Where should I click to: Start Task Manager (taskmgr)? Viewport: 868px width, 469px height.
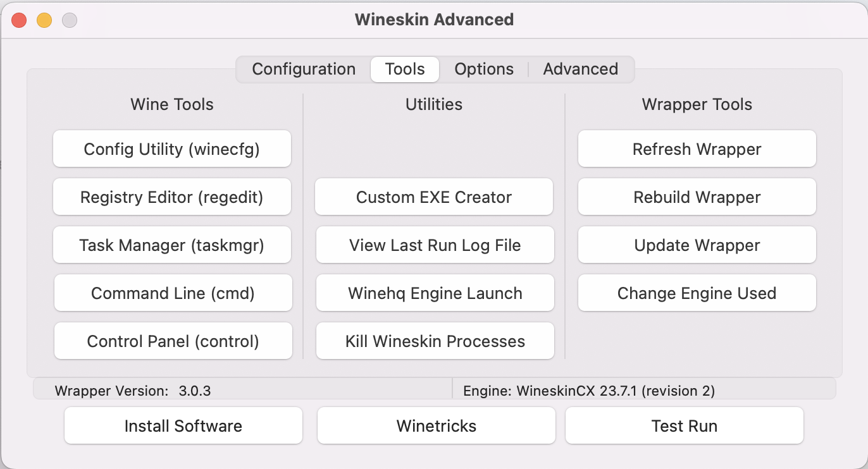[x=172, y=245]
